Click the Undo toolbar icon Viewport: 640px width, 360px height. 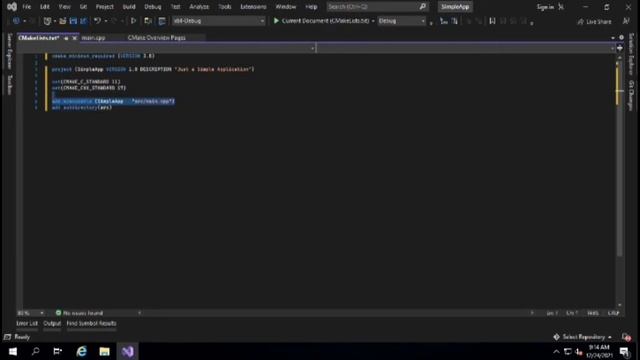coord(97,21)
